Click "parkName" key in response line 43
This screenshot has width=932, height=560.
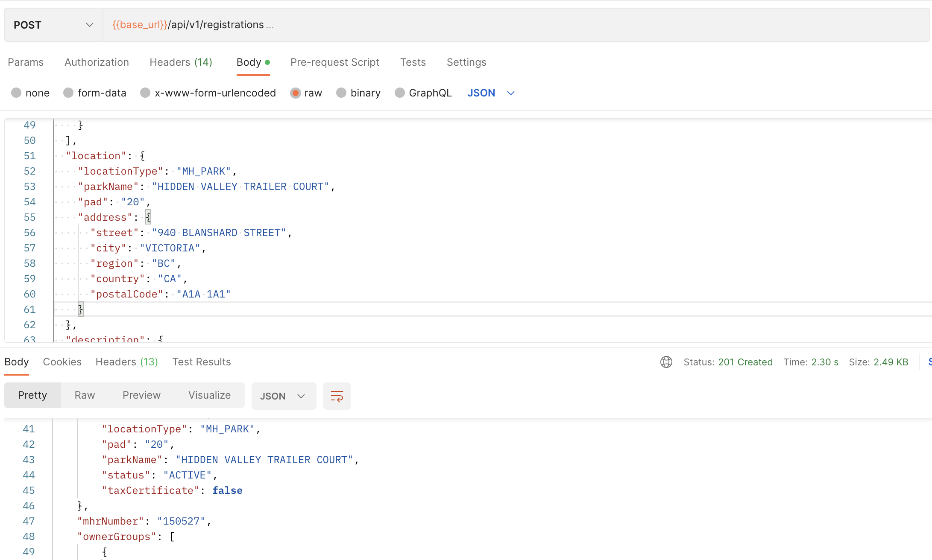[x=132, y=460]
